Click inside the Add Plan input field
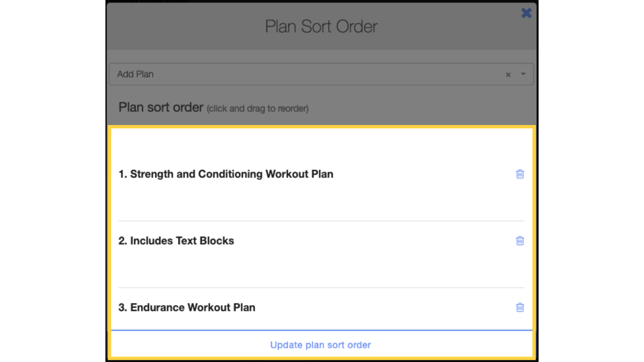 coord(236,74)
